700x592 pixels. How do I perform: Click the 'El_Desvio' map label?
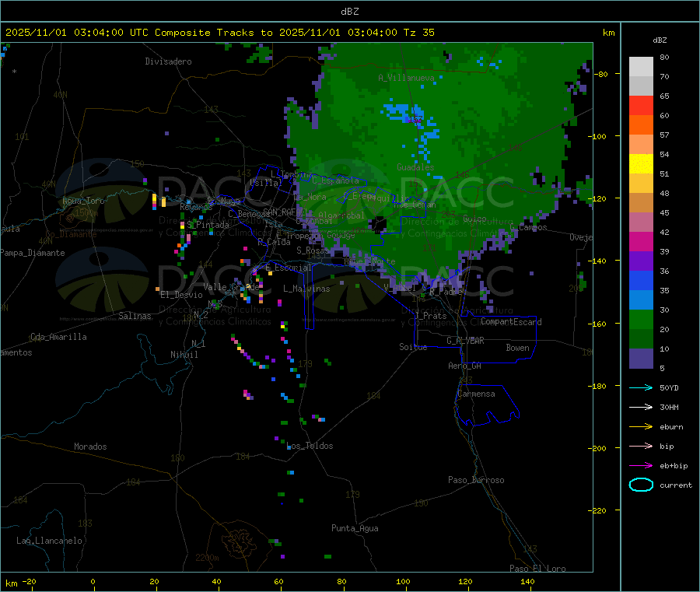(x=181, y=295)
